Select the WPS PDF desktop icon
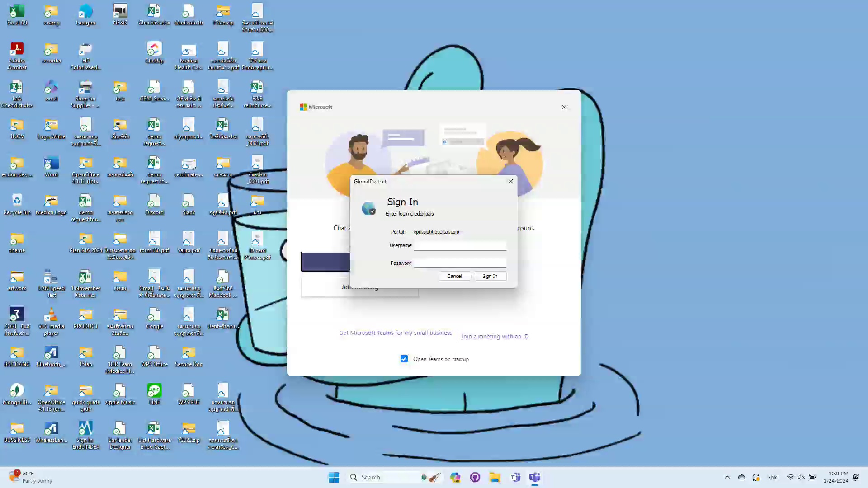This screenshot has width=868, height=488. pos(189,394)
